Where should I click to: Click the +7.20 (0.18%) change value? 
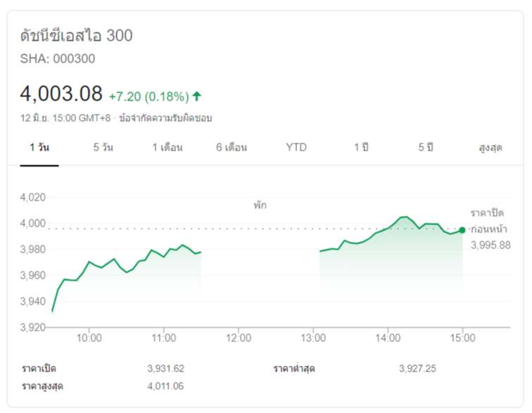(148, 96)
